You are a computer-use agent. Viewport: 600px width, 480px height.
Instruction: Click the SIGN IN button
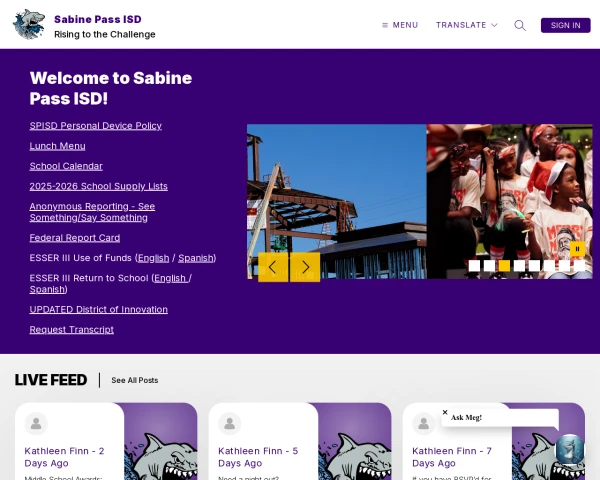pyautogui.click(x=565, y=25)
